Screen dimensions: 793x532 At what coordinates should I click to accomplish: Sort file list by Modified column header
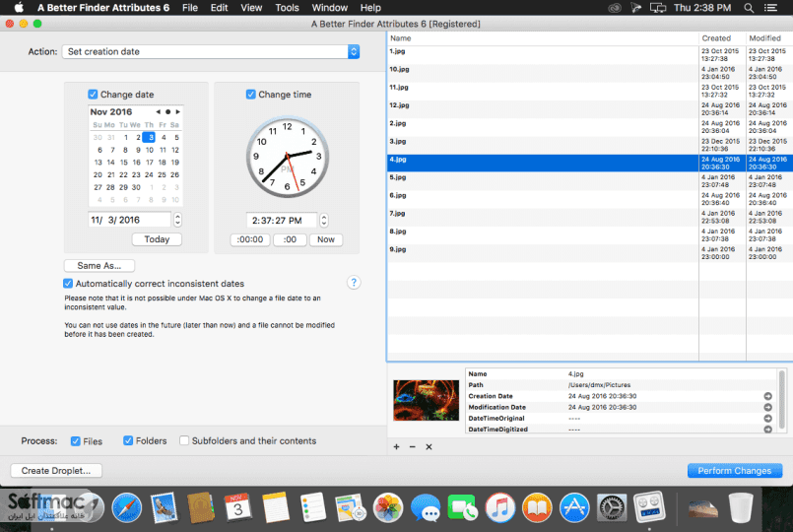point(769,38)
